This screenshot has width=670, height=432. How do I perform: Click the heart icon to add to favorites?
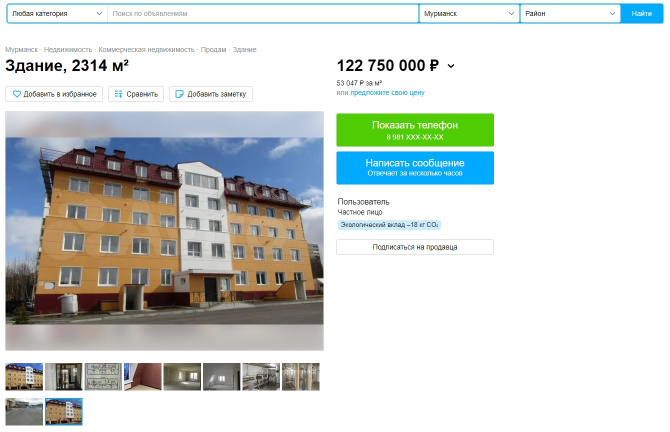(x=17, y=94)
